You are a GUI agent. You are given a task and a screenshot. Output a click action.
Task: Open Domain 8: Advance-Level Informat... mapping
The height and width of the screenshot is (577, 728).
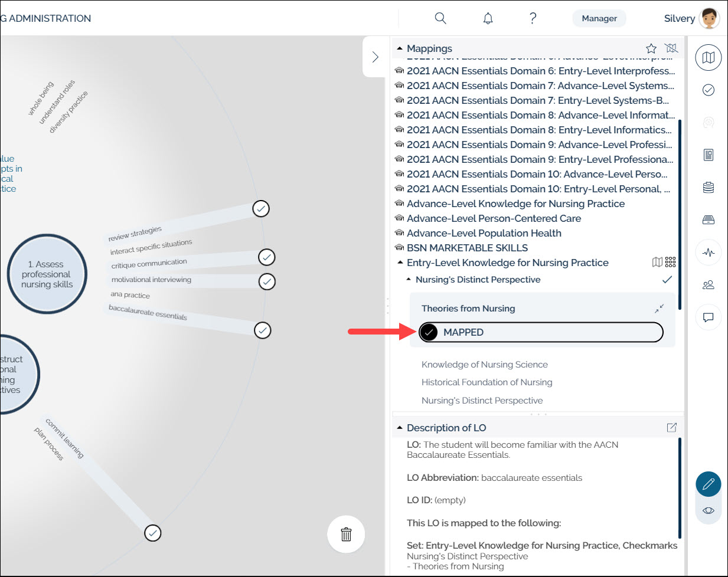point(540,115)
